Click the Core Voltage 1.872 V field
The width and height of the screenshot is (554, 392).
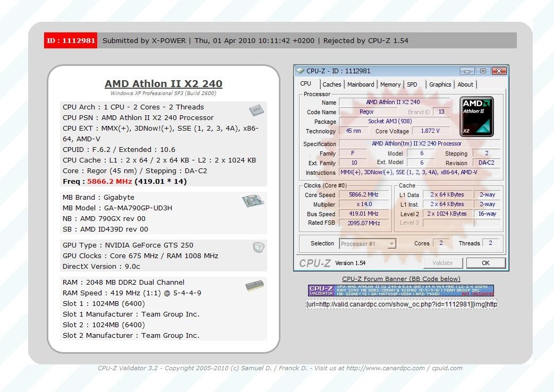point(430,131)
